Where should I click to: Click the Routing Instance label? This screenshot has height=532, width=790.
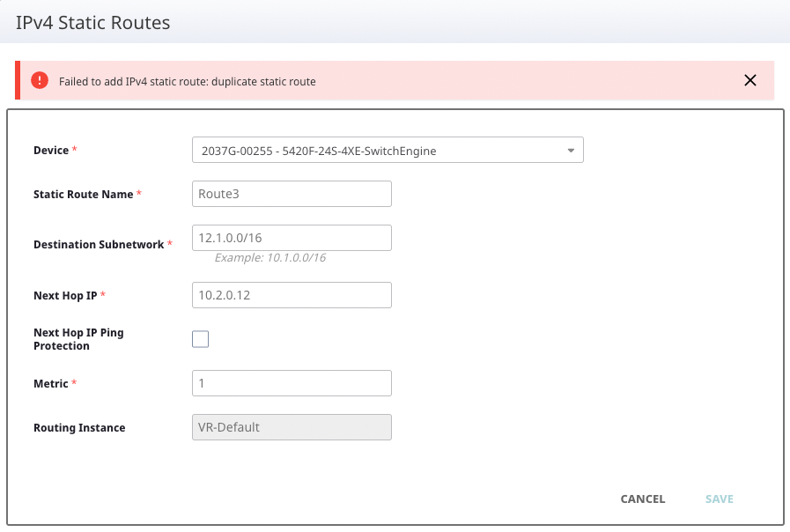point(79,427)
